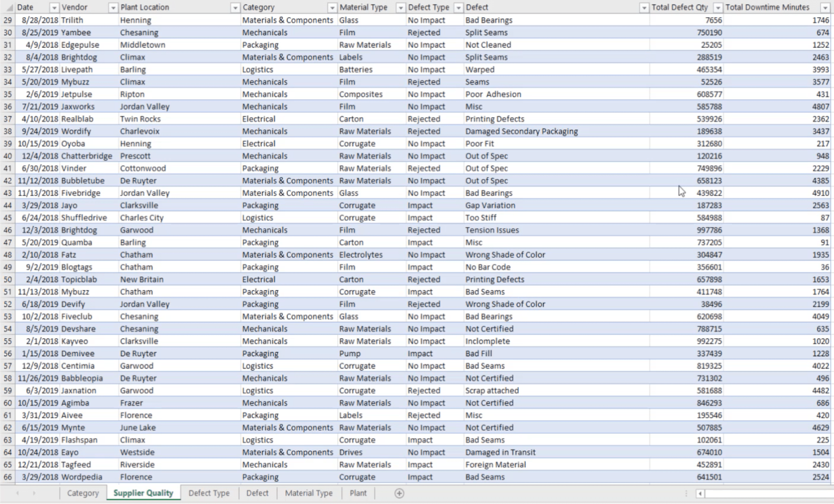This screenshot has height=504, width=834.
Task: Select material type cell Electrolytes
Action: [371, 254]
